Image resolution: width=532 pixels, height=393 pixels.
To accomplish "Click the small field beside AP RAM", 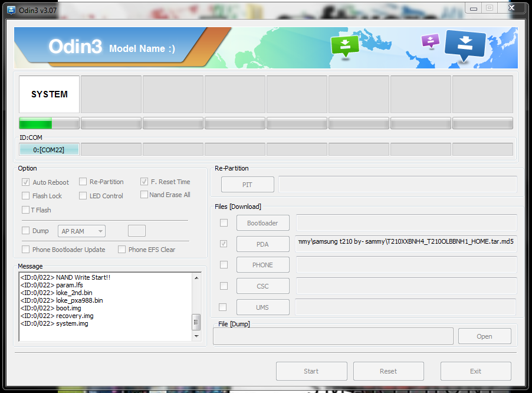I will point(137,231).
